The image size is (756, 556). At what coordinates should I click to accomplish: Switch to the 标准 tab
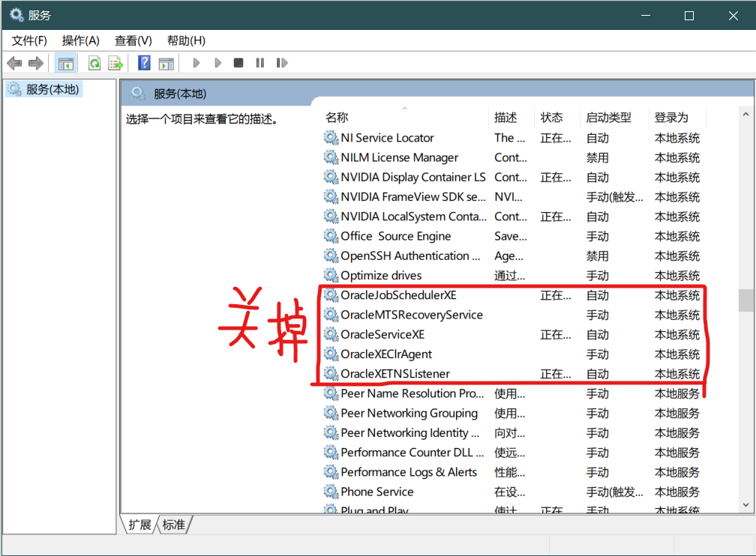pyautogui.click(x=174, y=525)
